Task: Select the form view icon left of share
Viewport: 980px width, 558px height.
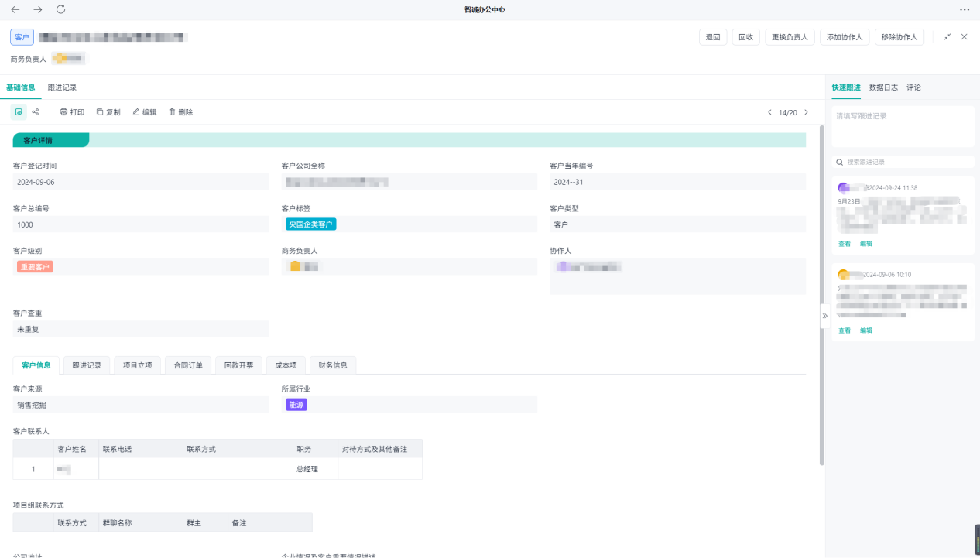Action: tap(19, 112)
